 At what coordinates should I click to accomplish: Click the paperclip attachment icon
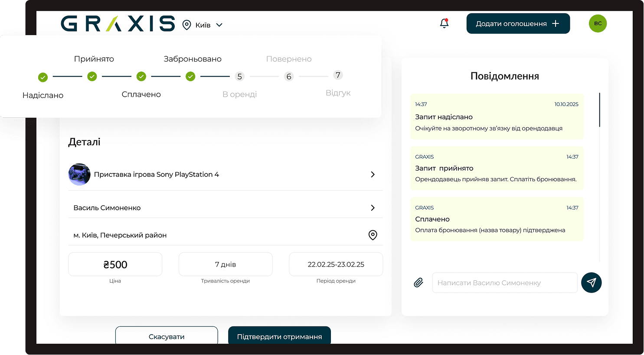pyautogui.click(x=418, y=283)
